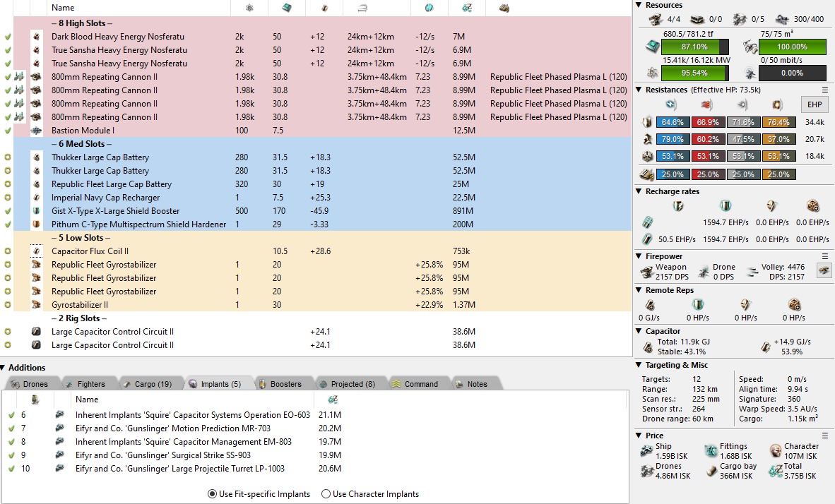Click the Large Capacitor Control Circuit II rig icon
Screen dimensions: 835x504
(x=37, y=332)
